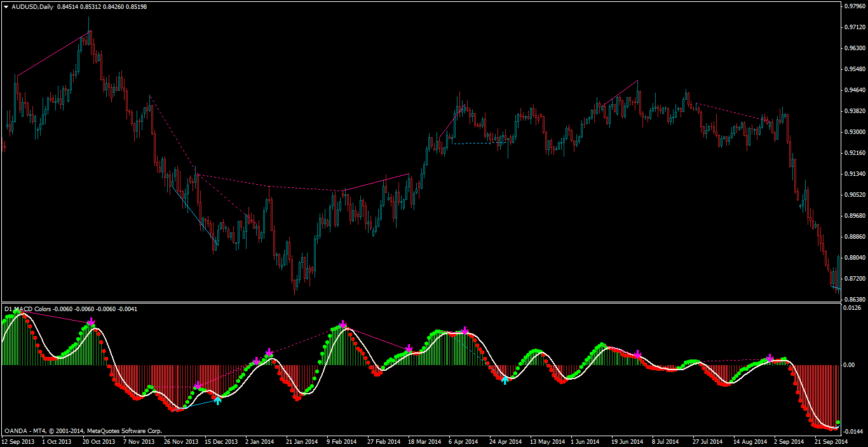Click the triangle arrow beside AUDUSD,Daily
Image resolution: width=868 pixels, height=447 pixels.
[6, 6]
